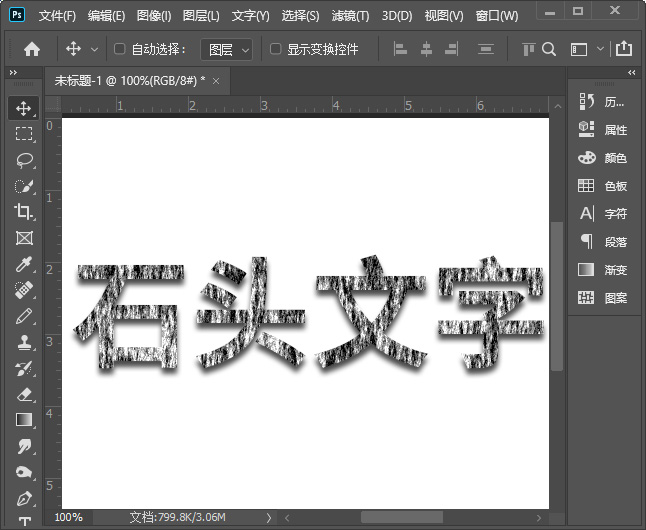Open the 滤镜(T) menu
The image size is (646, 530).
[350, 16]
